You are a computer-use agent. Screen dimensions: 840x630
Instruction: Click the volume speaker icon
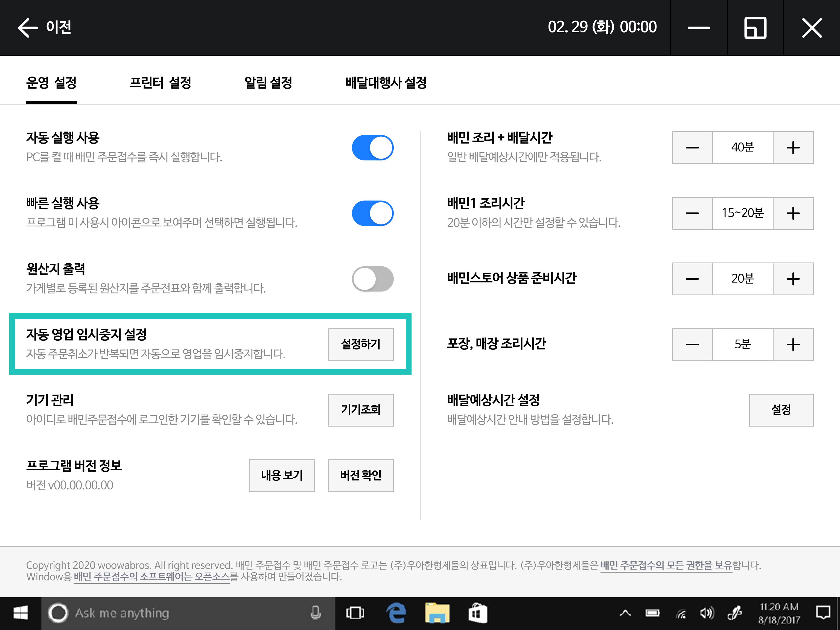coord(707,613)
